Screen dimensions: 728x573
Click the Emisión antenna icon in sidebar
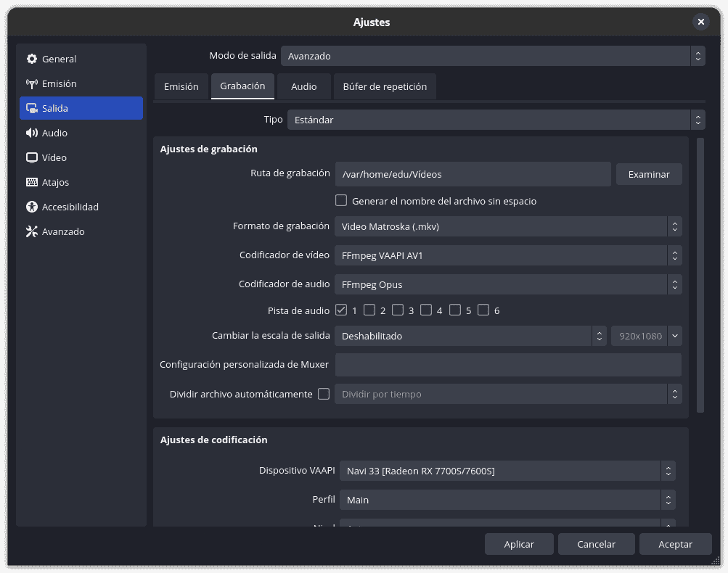coord(31,83)
